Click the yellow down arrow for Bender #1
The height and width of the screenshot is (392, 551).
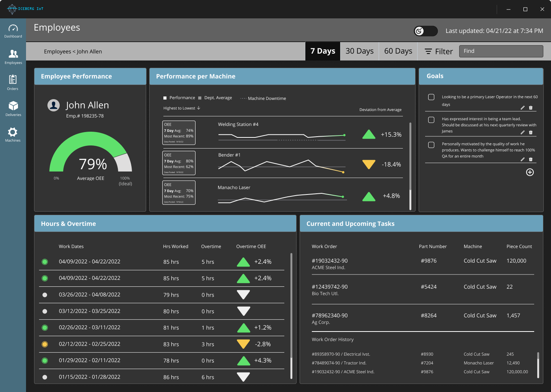pyautogui.click(x=369, y=164)
